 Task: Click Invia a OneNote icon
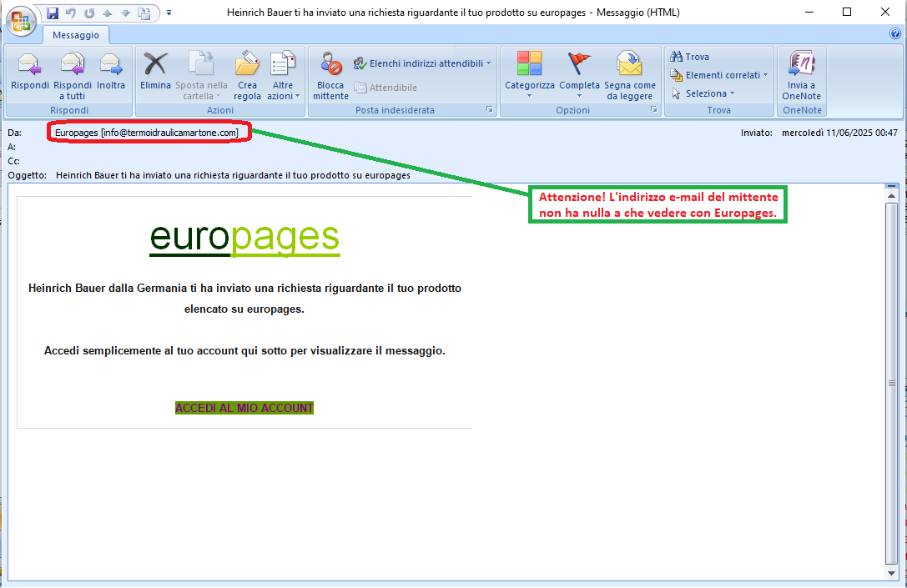801,75
